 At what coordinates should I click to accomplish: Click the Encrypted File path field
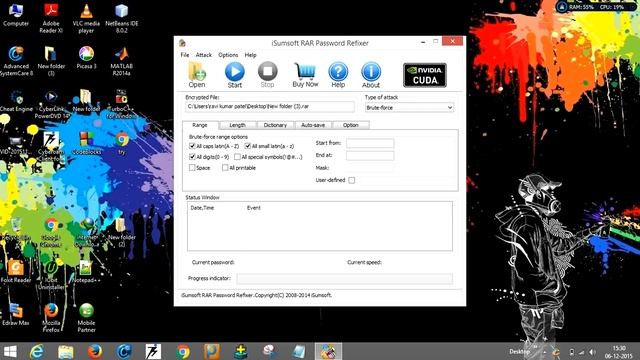[x=270, y=107]
